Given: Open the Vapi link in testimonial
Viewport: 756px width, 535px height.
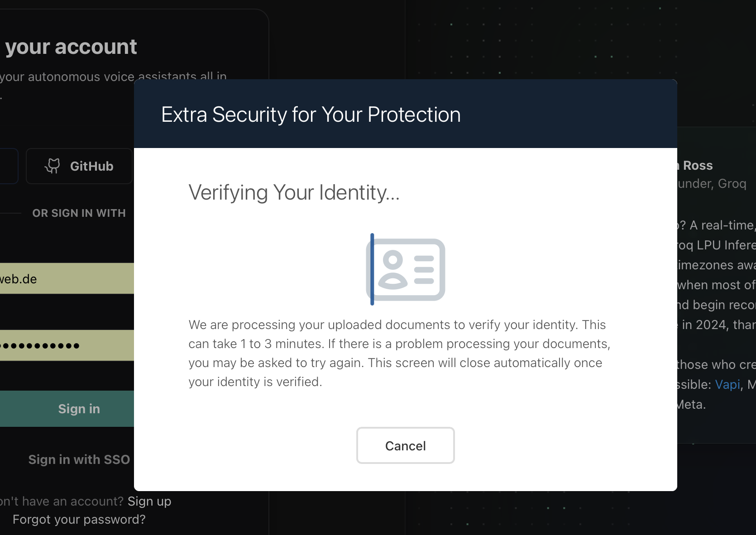Looking at the screenshot, I should [727, 384].
